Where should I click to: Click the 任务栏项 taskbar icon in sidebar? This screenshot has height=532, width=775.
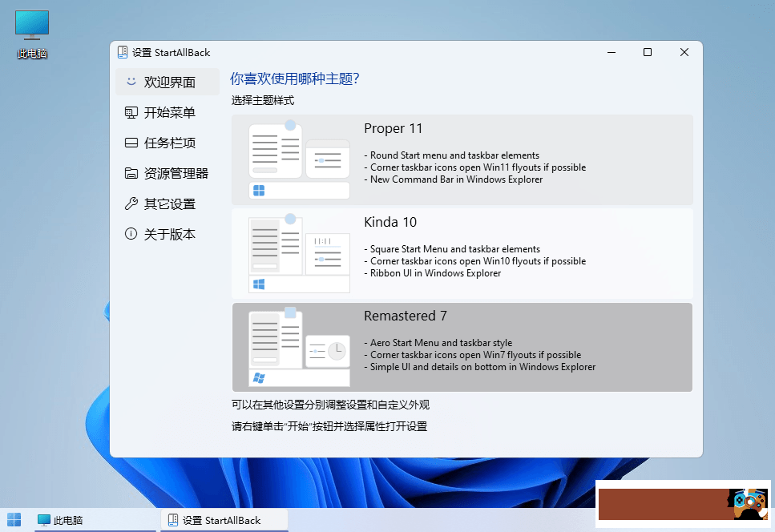click(x=131, y=143)
